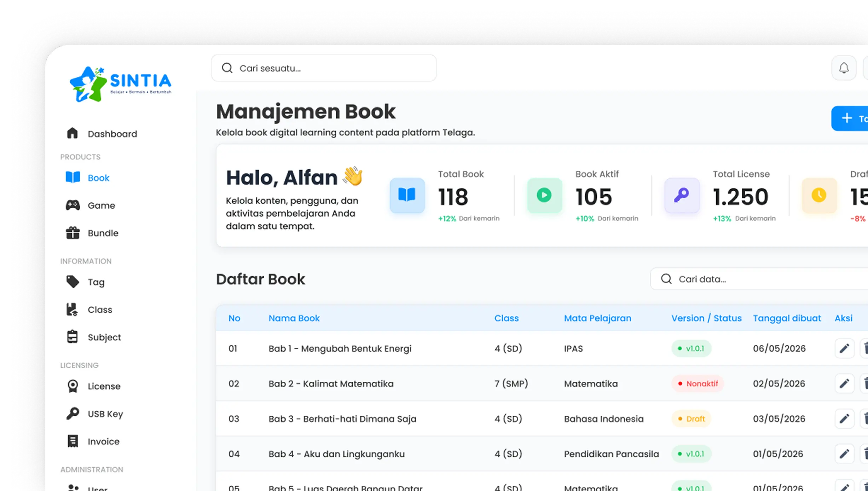Open the Game controller icon
The width and height of the screenshot is (868, 491).
coord(73,205)
